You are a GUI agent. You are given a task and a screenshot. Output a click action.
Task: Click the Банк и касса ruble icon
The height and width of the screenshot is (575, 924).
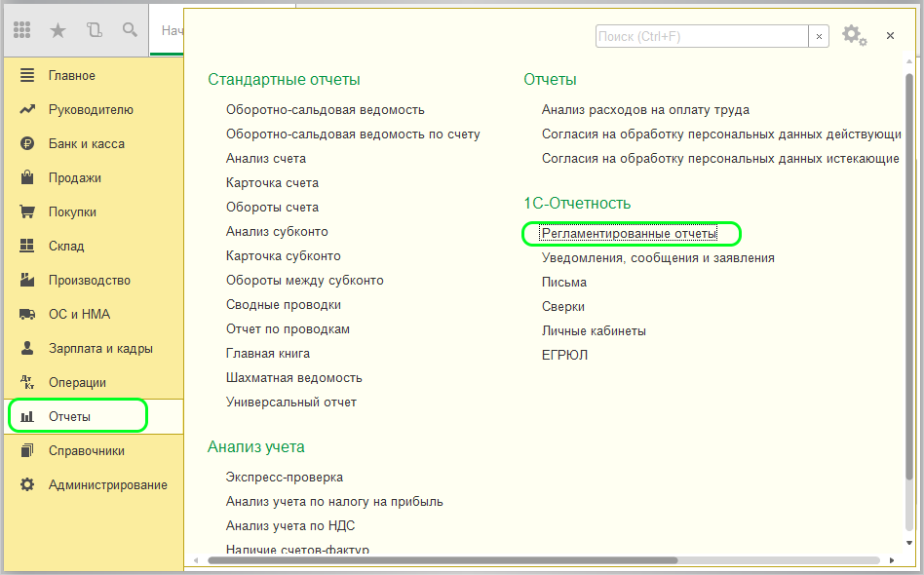(x=27, y=144)
